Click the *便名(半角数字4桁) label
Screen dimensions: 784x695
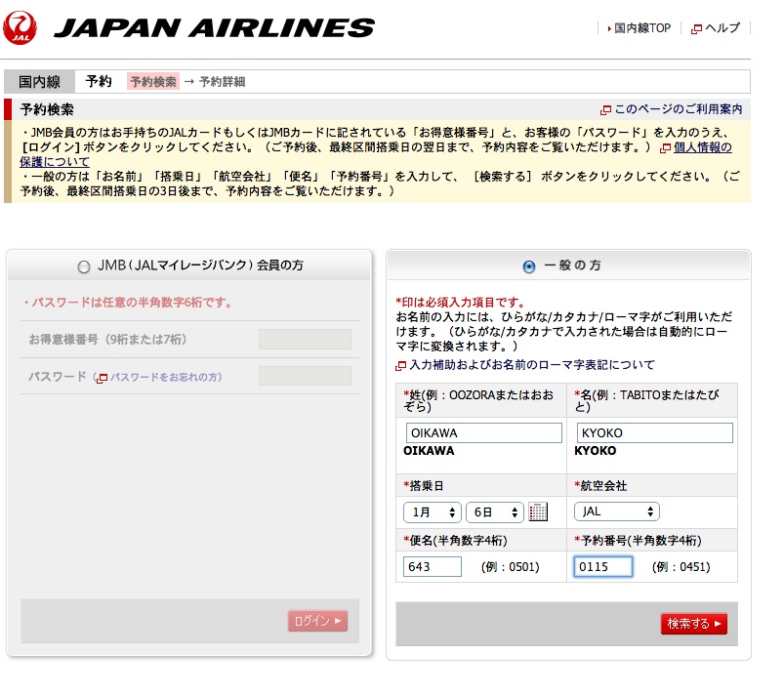456,541
